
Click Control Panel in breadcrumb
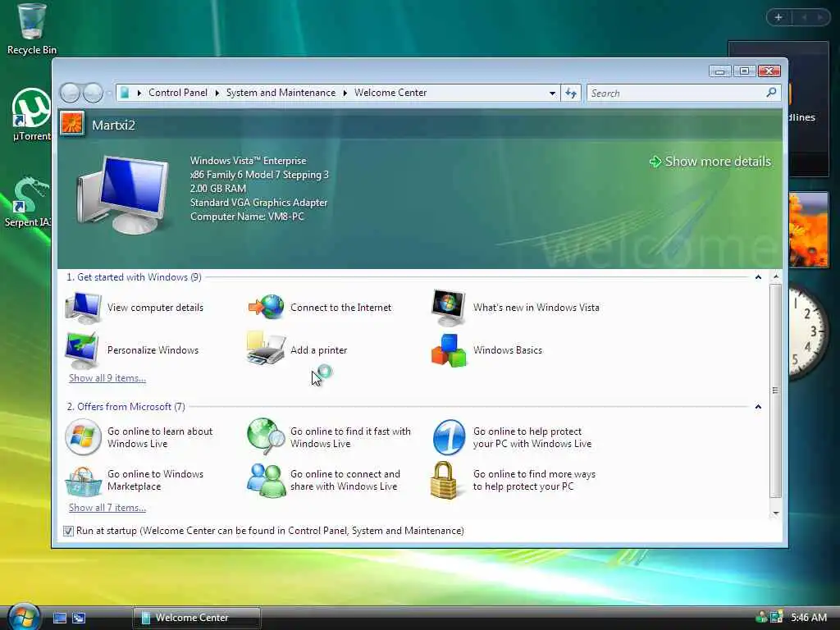click(178, 93)
